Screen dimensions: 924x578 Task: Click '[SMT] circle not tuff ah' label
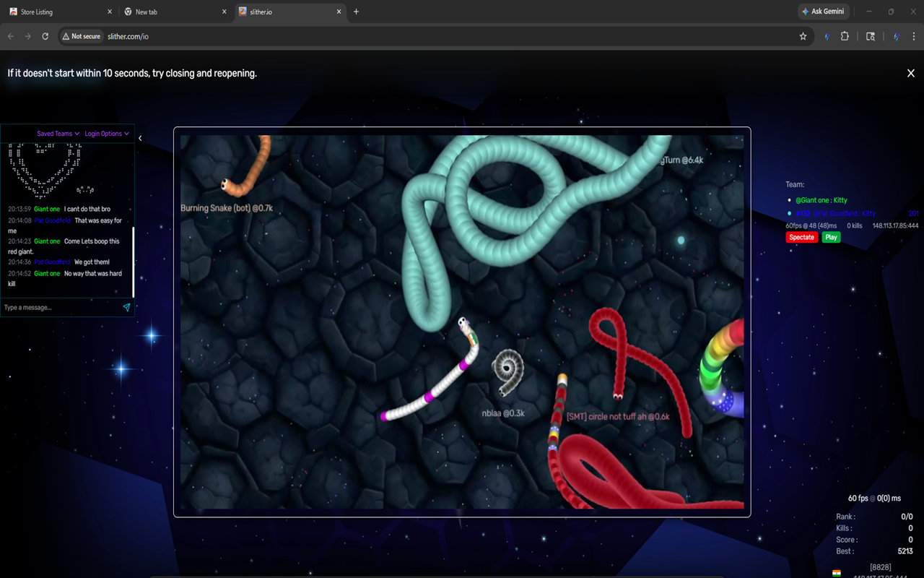pyautogui.click(x=618, y=417)
